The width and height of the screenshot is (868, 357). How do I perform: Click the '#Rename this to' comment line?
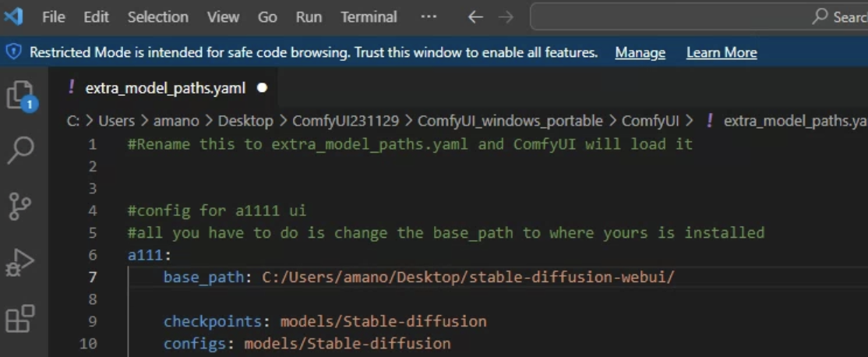(410, 144)
